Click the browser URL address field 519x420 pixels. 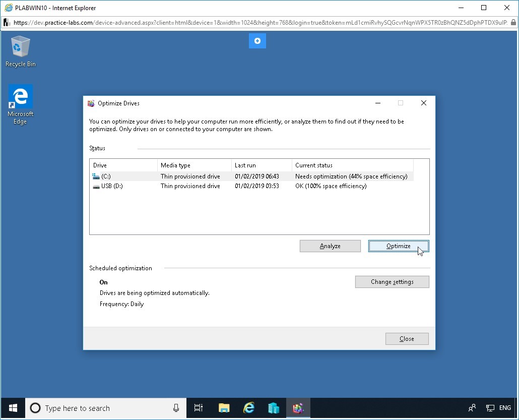[260, 23]
